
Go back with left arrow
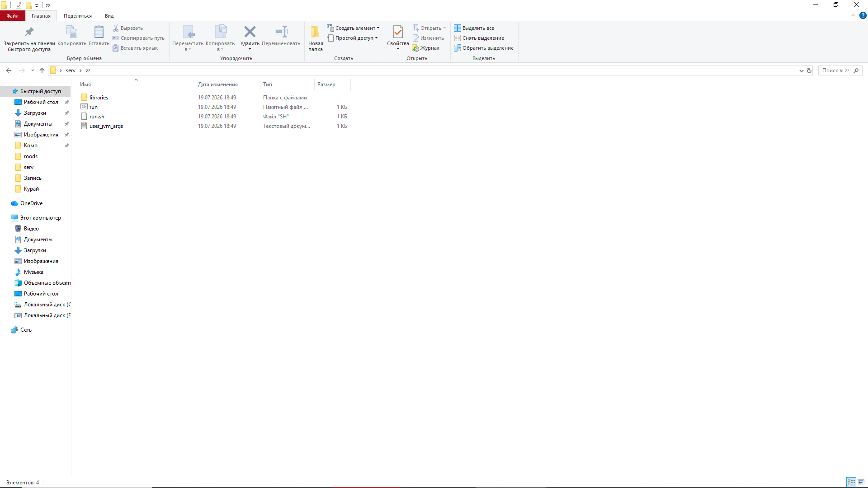click(9, 70)
